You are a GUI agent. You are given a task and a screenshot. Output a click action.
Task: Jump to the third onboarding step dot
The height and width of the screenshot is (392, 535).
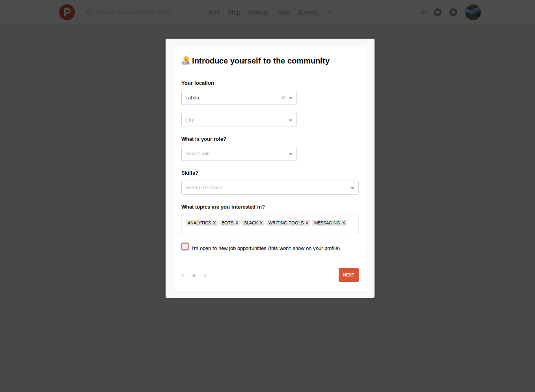(205, 275)
